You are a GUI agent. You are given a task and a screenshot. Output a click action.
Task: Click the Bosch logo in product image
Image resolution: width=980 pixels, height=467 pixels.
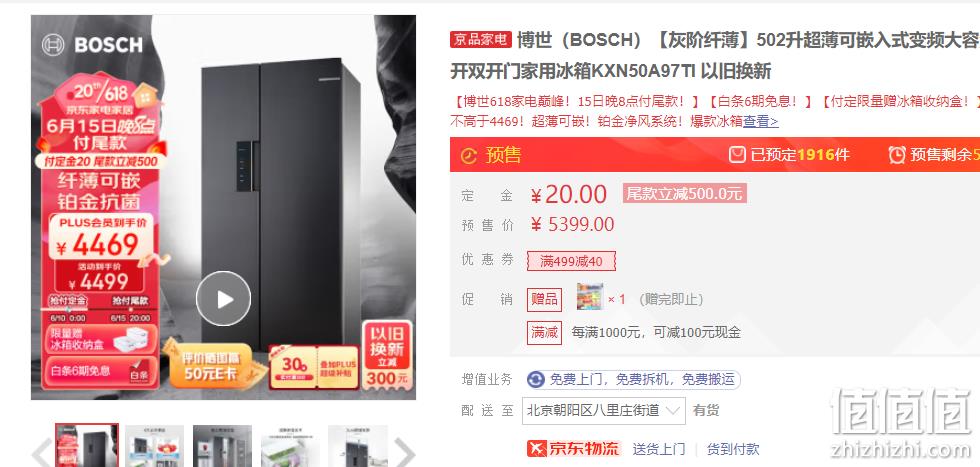tap(92, 45)
